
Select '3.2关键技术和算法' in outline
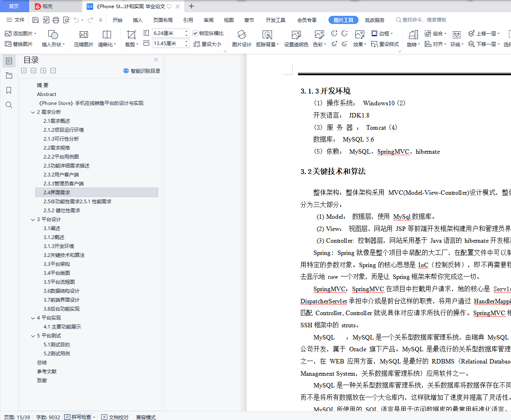[64, 255]
